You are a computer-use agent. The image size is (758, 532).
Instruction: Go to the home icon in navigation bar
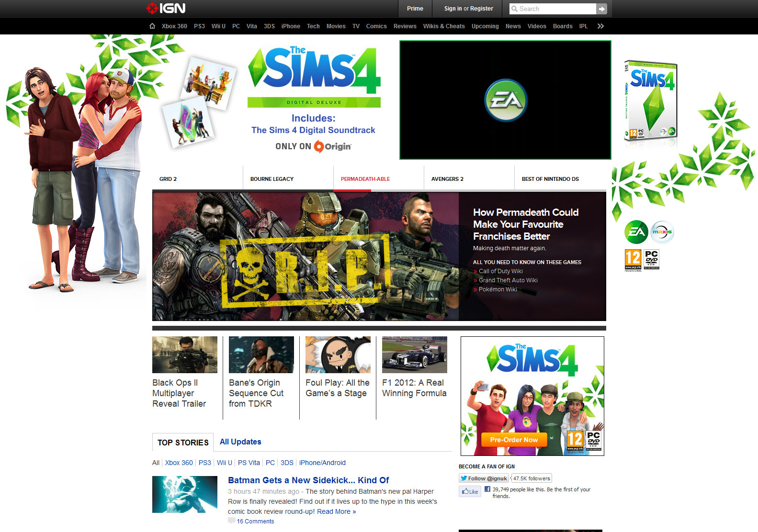(152, 26)
